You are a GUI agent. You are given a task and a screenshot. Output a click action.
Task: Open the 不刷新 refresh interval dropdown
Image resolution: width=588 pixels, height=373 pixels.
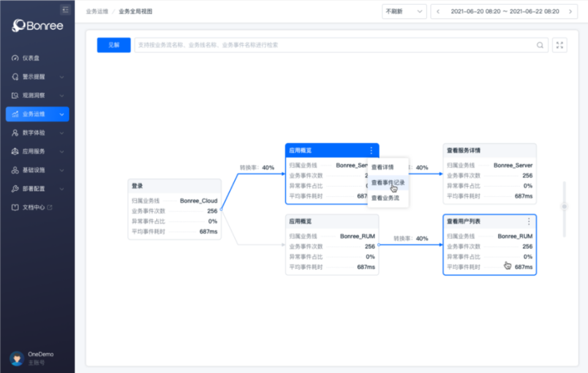[404, 11]
